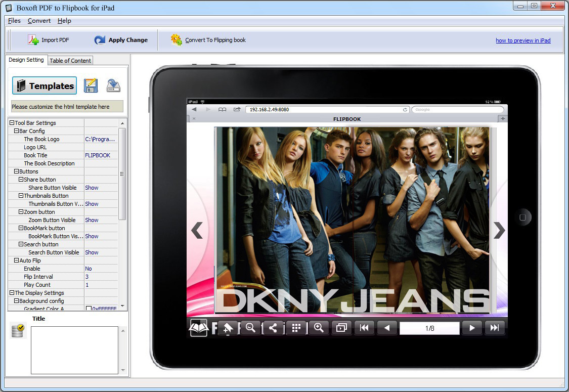569x392 pixels.
Task: Open the book logo icon in flipbook bar
Action: click(x=198, y=328)
